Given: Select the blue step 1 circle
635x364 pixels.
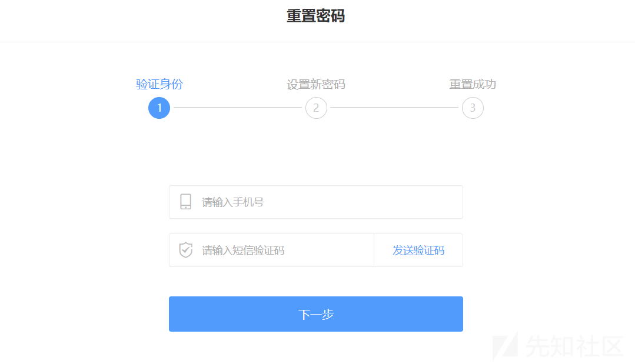Looking at the screenshot, I should point(159,108).
